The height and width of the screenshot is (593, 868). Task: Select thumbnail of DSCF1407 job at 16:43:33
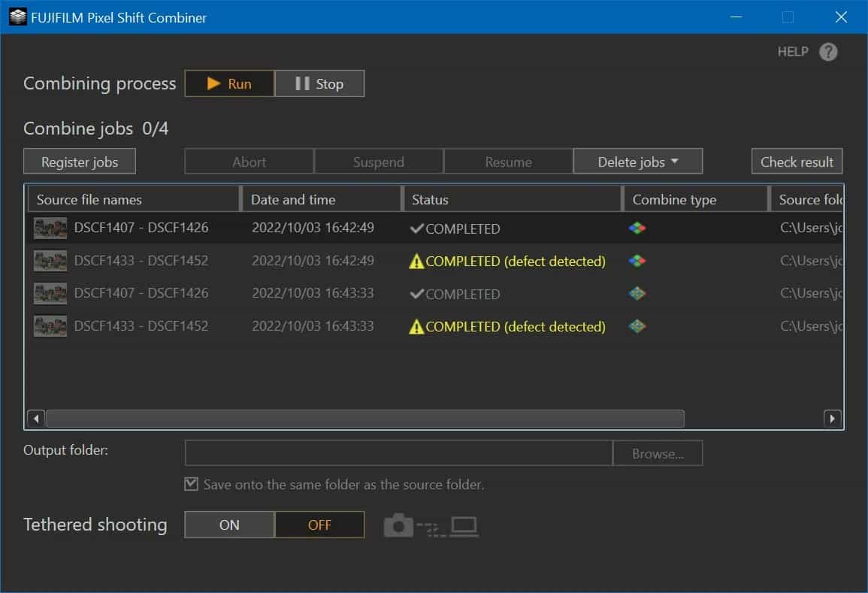[50, 293]
